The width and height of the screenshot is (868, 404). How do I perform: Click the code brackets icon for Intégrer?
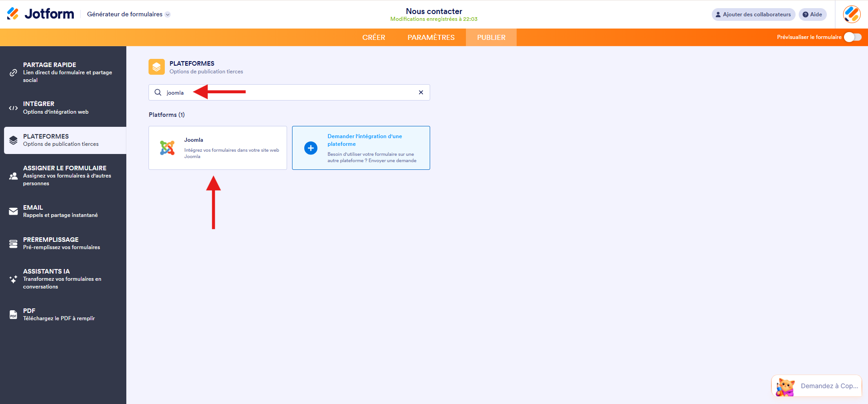click(x=14, y=108)
